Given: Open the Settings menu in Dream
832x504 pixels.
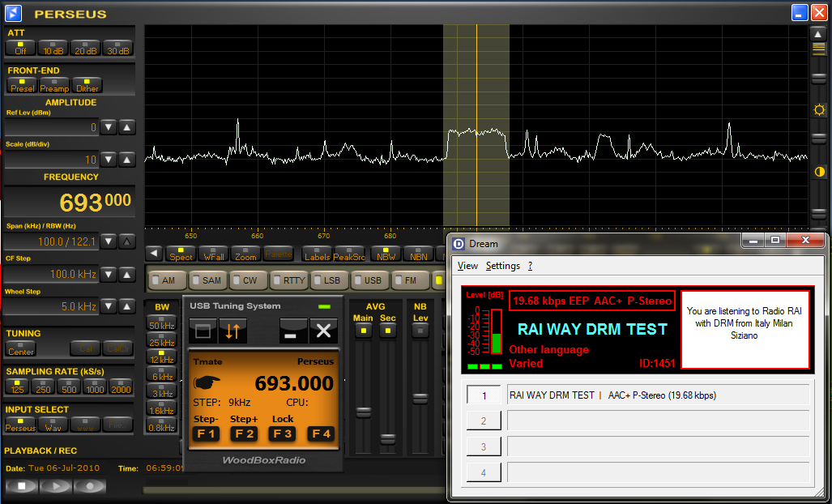Looking at the screenshot, I should [x=503, y=266].
